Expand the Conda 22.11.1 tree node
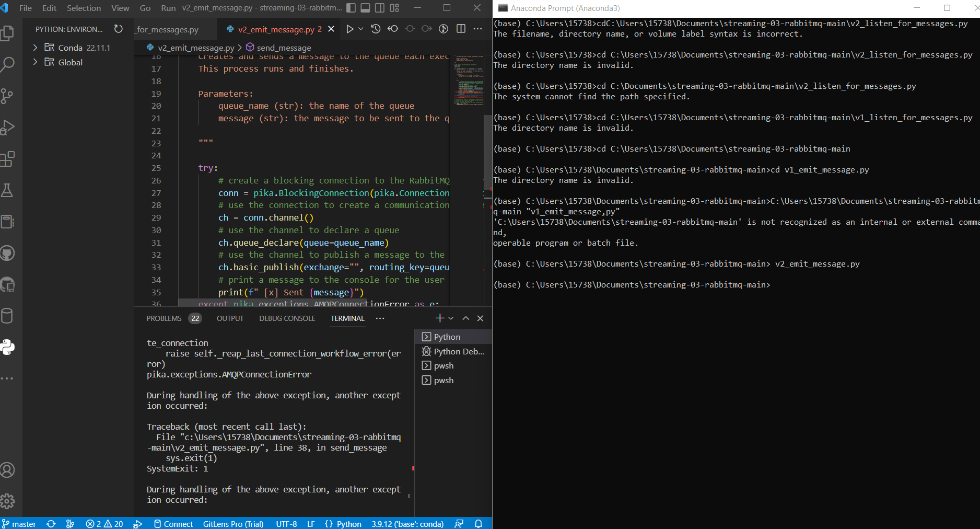980x529 pixels. point(35,48)
